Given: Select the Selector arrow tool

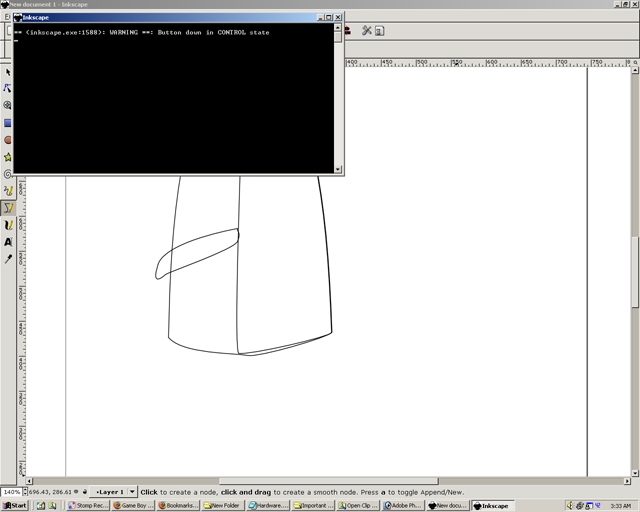Looking at the screenshot, I should (x=8, y=72).
